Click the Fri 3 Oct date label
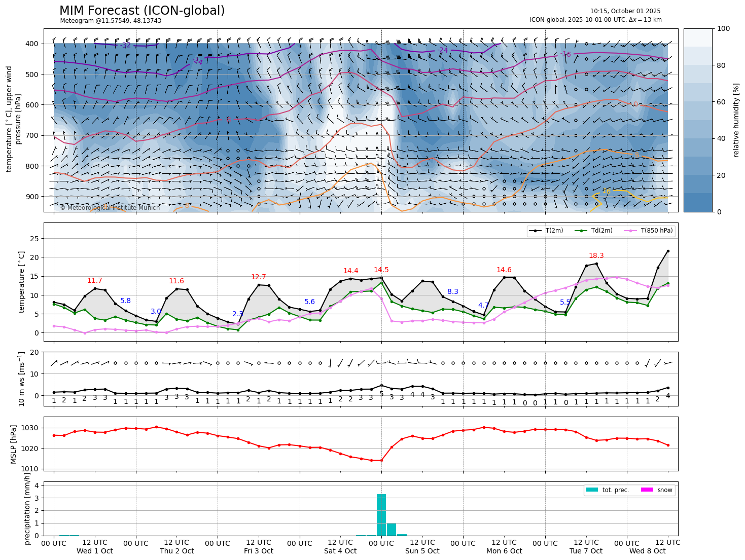 (x=259, y=551)
